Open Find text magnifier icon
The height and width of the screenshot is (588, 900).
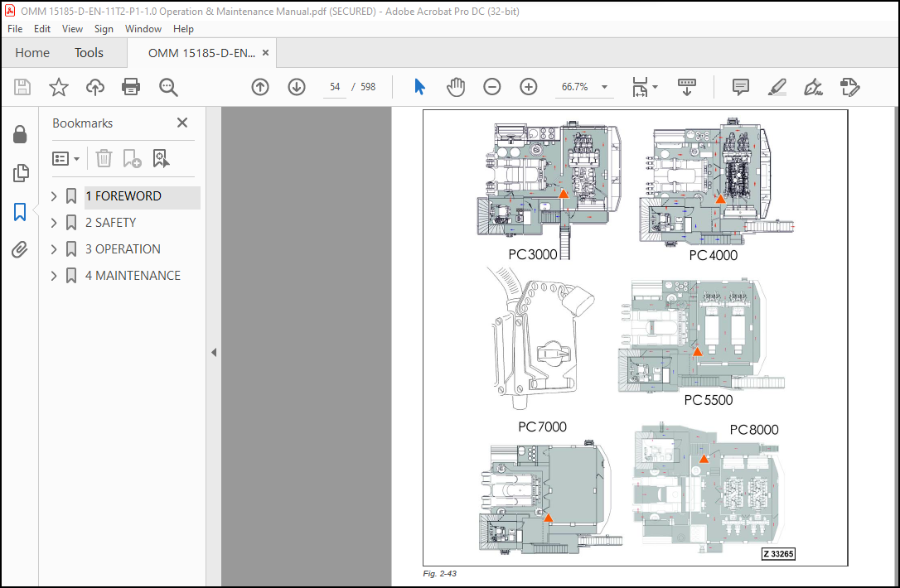click(168, 87)
